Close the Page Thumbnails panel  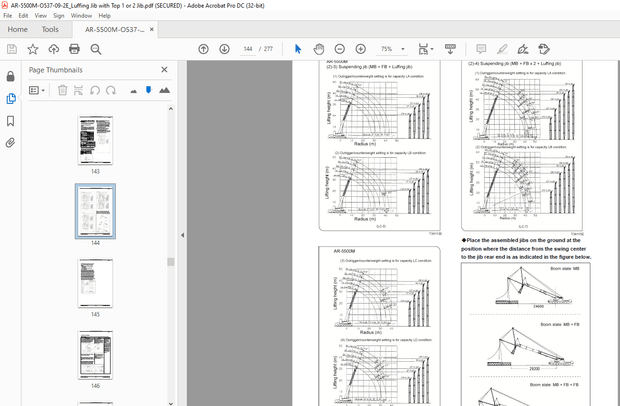pos(164,70)
